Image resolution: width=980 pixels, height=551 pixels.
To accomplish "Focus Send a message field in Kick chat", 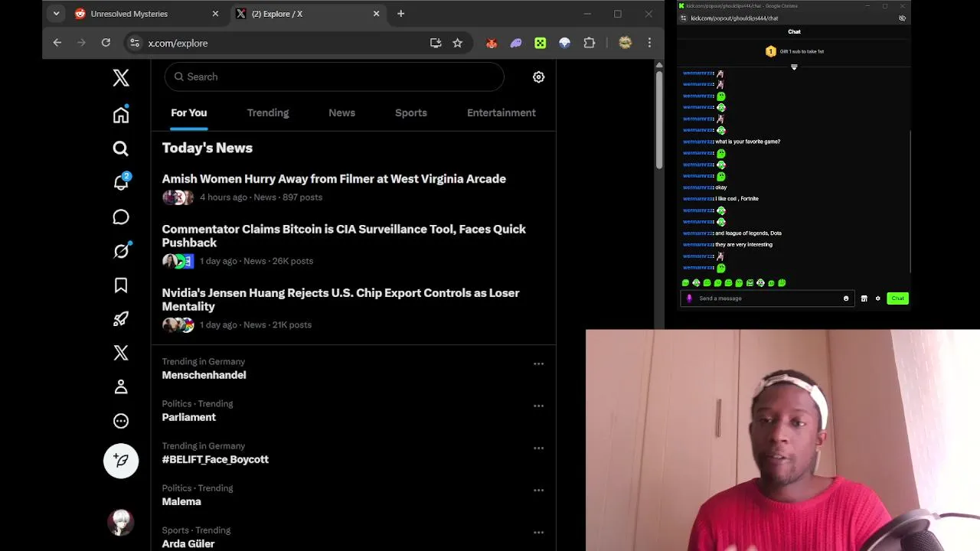I will 768,298.
